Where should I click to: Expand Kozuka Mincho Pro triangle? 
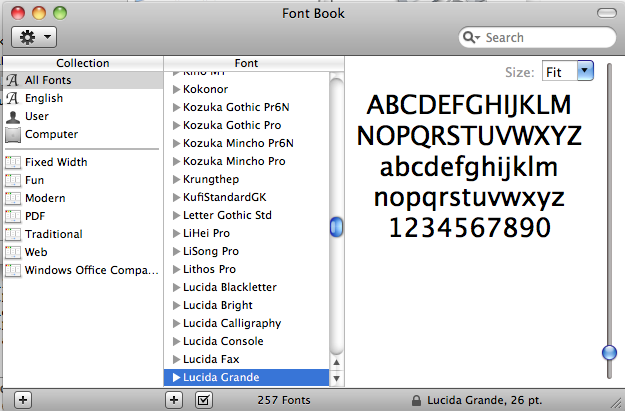click(176, 161)
